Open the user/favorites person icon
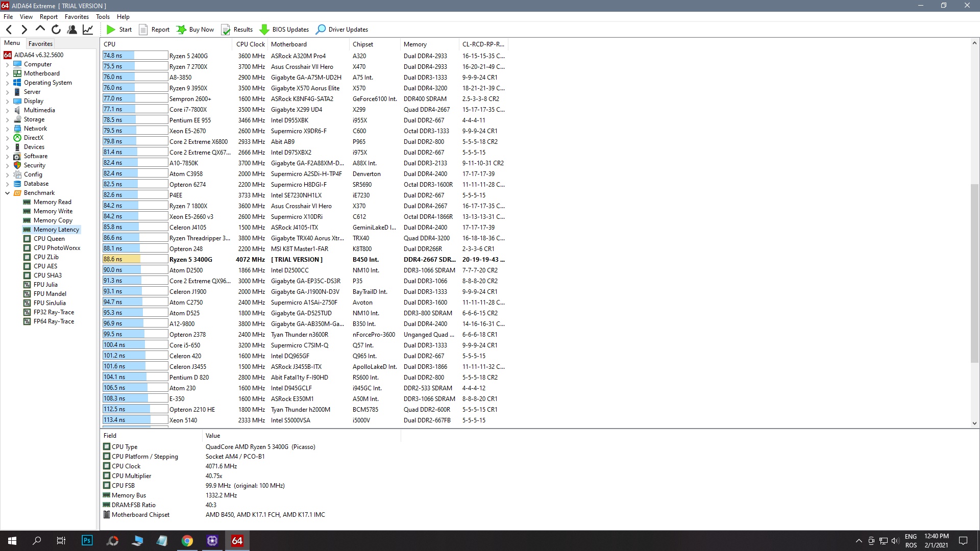This screenshot has height=551, width=980. [x=72, y=30]
